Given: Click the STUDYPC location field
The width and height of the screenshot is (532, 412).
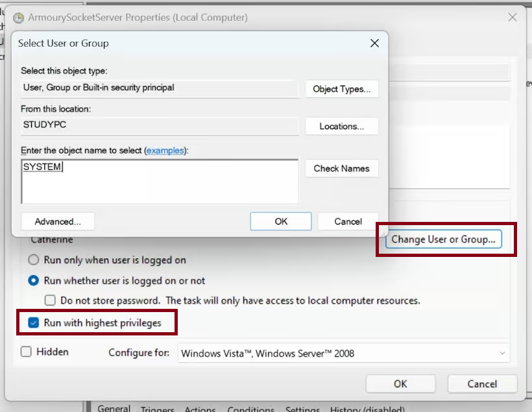Looking at the screenshot, I should point(160,125).
